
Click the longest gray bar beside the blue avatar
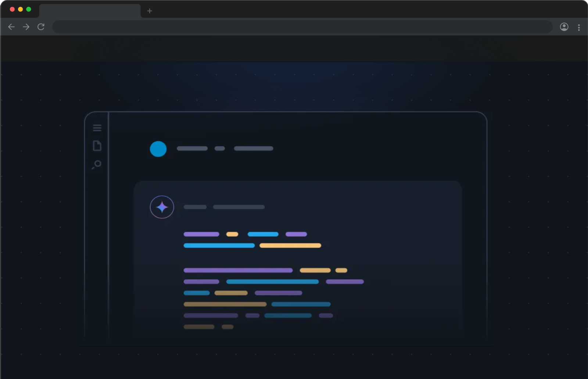tap(254, 149)
